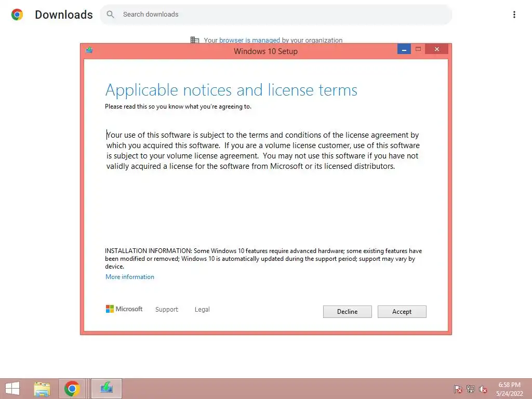Click the organization building icon
Viewport: 532px width, 399px height.
click(195, 40)
